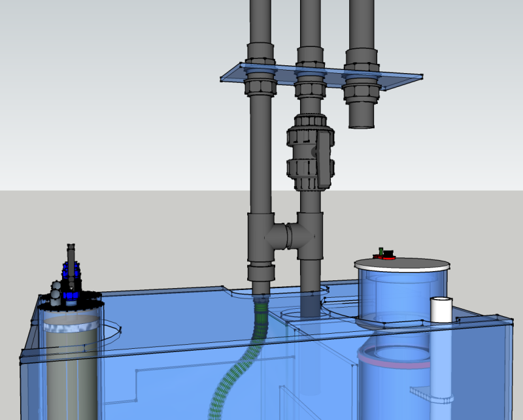Select the short white pipe beside the cylinder
Image resolution: width=523 pixels, height=420 pixels.
coord(441,310)
